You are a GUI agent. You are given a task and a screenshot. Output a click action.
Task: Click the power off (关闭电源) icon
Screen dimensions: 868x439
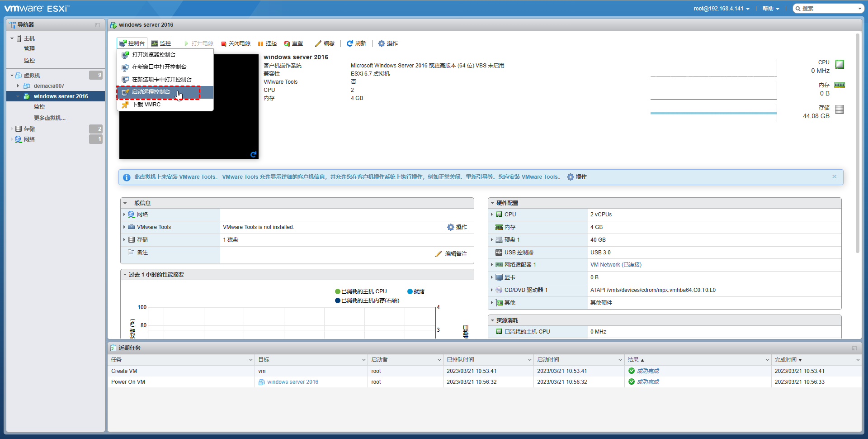coord(224,43)
